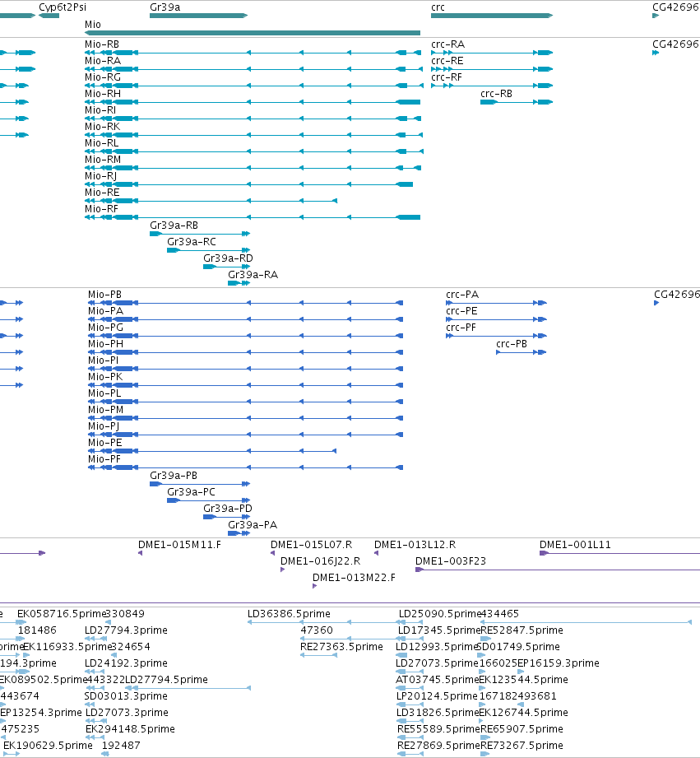Viewport: 700px width, 758px height.
Task: Choose EST LP20124.5prime
Action: coord(437,696)
